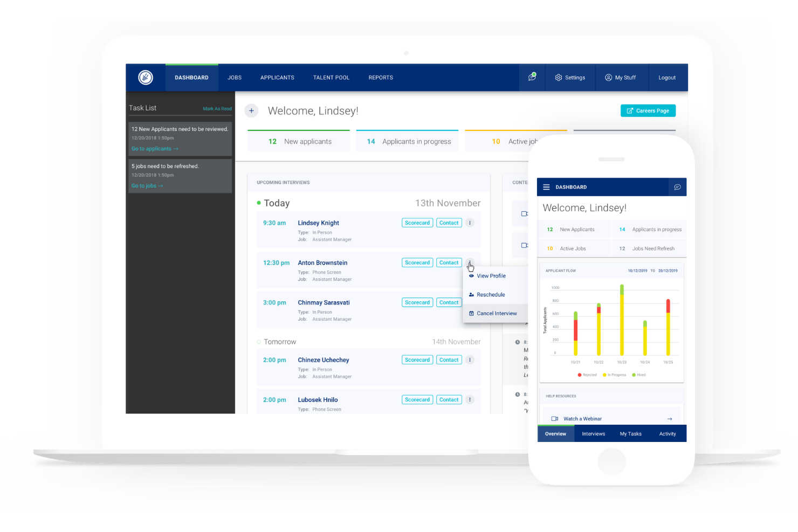Click the In Progress legend item
This screenshot has height=532, width=798.
point(614,375)
